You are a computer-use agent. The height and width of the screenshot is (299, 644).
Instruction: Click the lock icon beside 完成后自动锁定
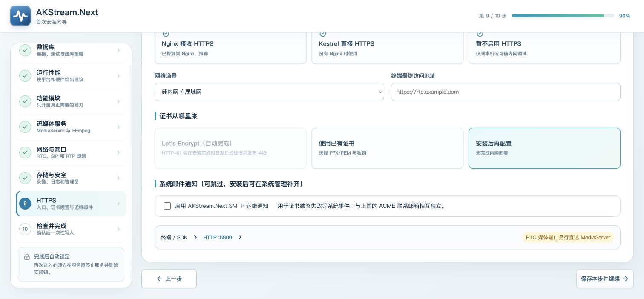click(x=27, y=257)
